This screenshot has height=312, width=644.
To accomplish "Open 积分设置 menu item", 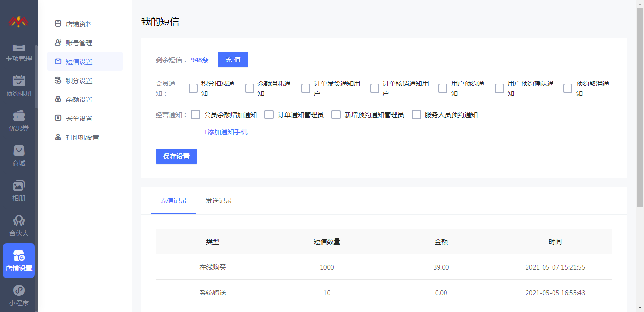I will (x=85, y=80).
